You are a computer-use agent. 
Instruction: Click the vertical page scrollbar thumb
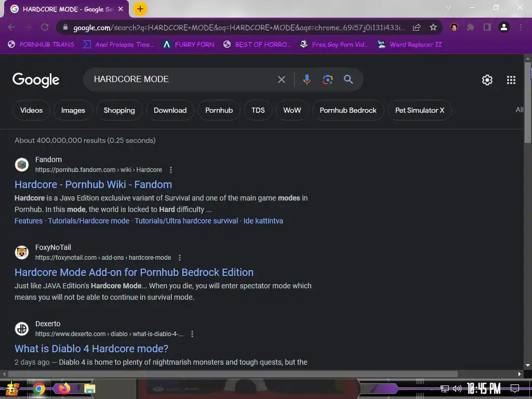(x=528, y=102)
